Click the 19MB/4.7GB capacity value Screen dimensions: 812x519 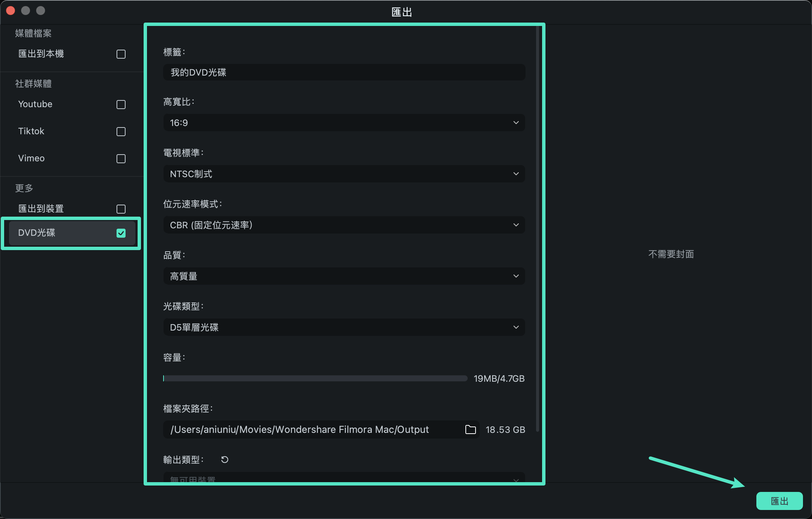(x=499, y=378)
